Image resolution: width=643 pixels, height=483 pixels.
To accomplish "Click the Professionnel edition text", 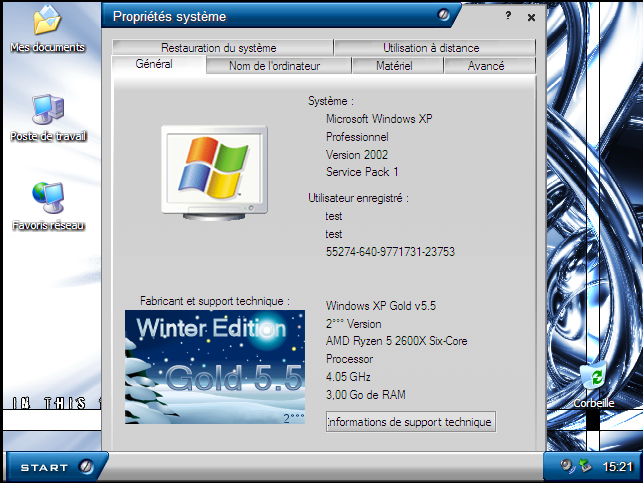I will point(357,137).
